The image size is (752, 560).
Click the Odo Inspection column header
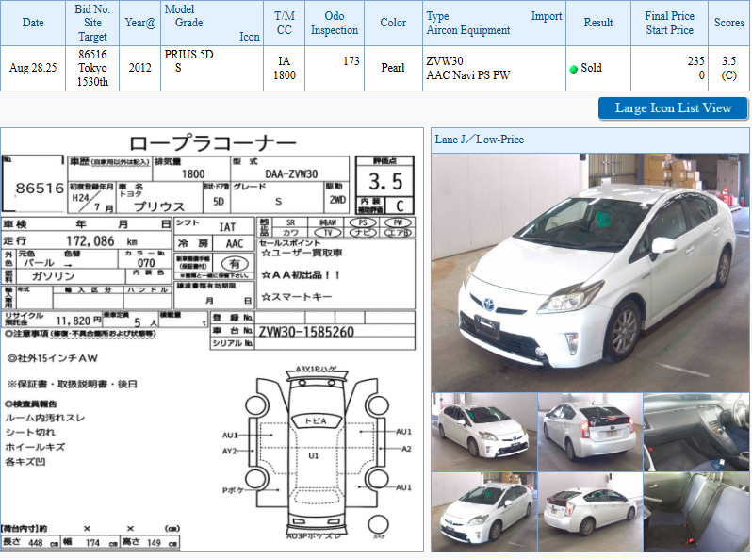pos(334,23)
